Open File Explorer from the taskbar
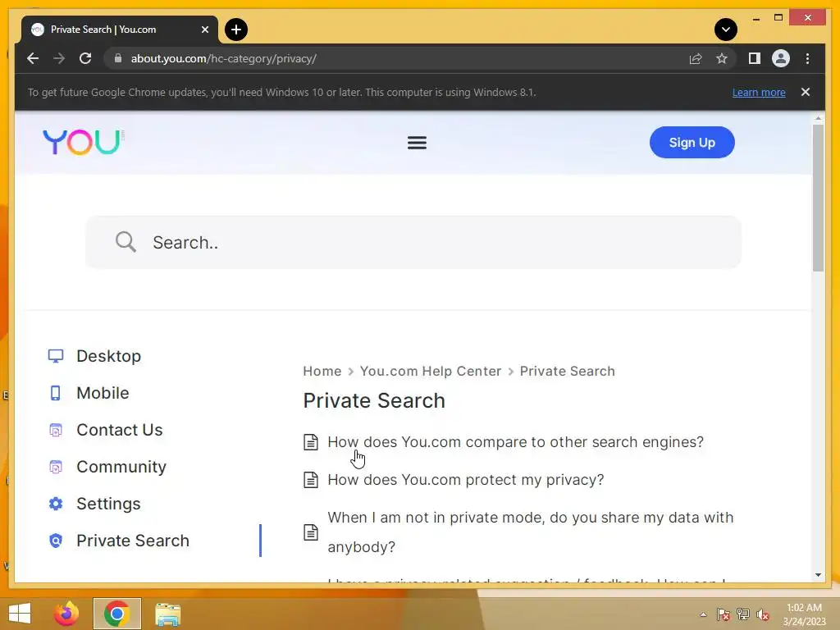This screenshot has height=630, width=840. [x=167, y=614]
